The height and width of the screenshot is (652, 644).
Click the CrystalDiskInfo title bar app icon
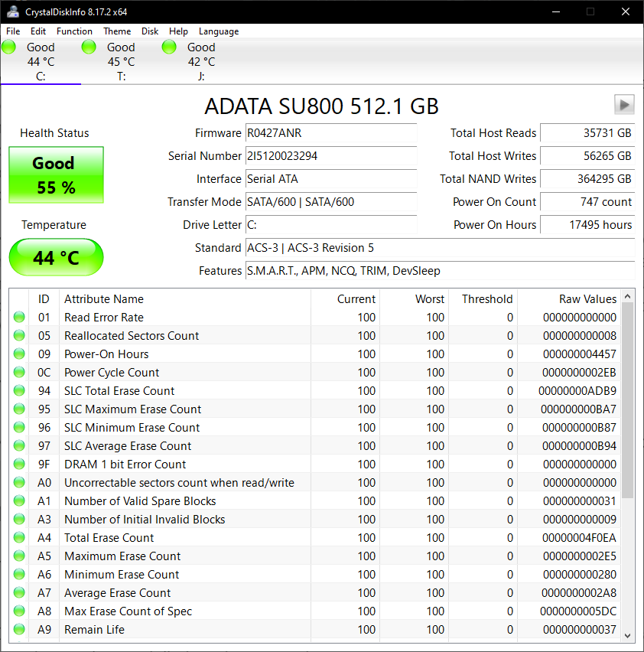pos(13,11)
